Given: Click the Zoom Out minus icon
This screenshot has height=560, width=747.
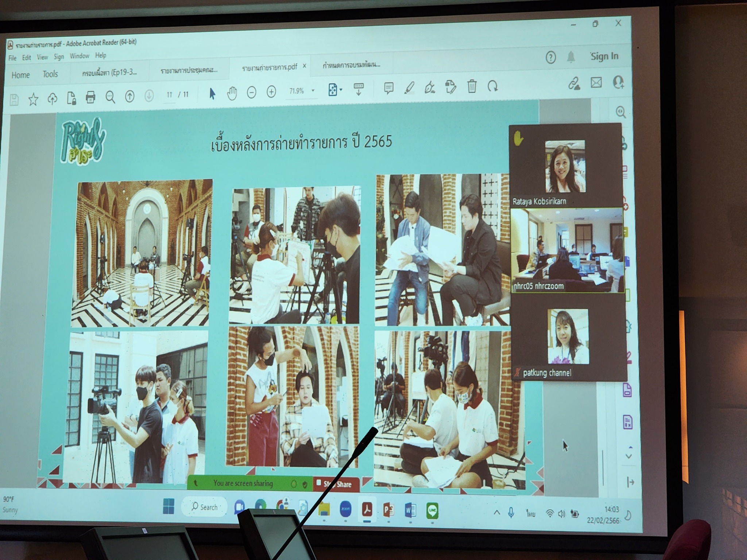Looking at the screenshot, I should tap(251, 93).
